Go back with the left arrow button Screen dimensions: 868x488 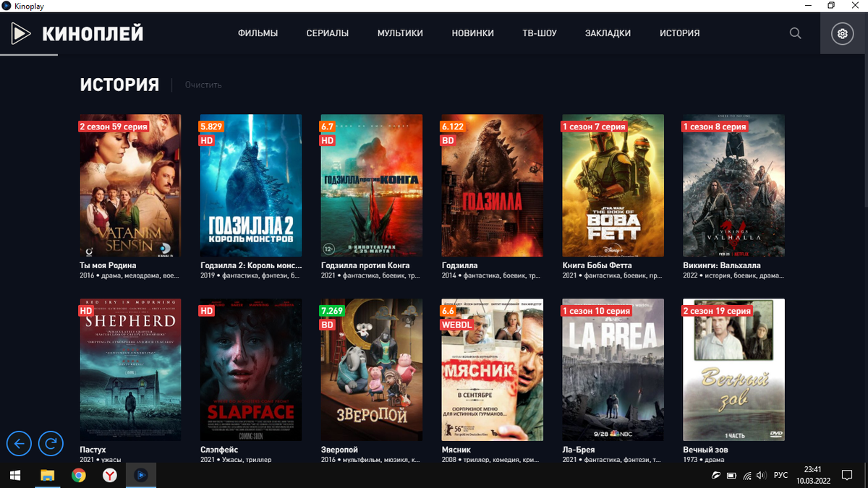19,443
